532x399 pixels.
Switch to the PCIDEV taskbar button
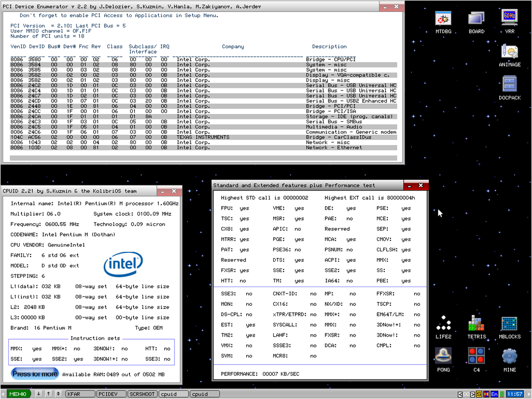point(110,394)
